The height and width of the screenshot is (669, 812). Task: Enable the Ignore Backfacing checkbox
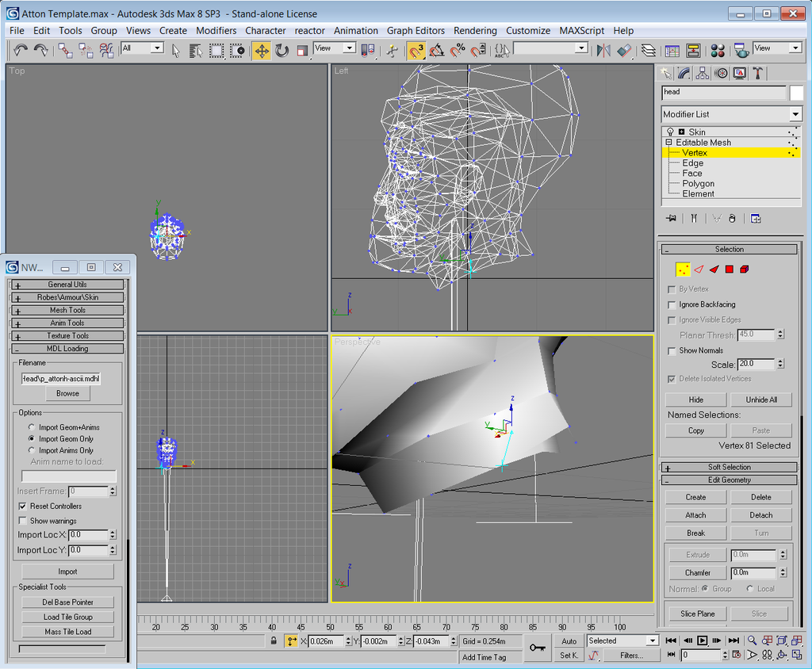[x=672, y=305]
